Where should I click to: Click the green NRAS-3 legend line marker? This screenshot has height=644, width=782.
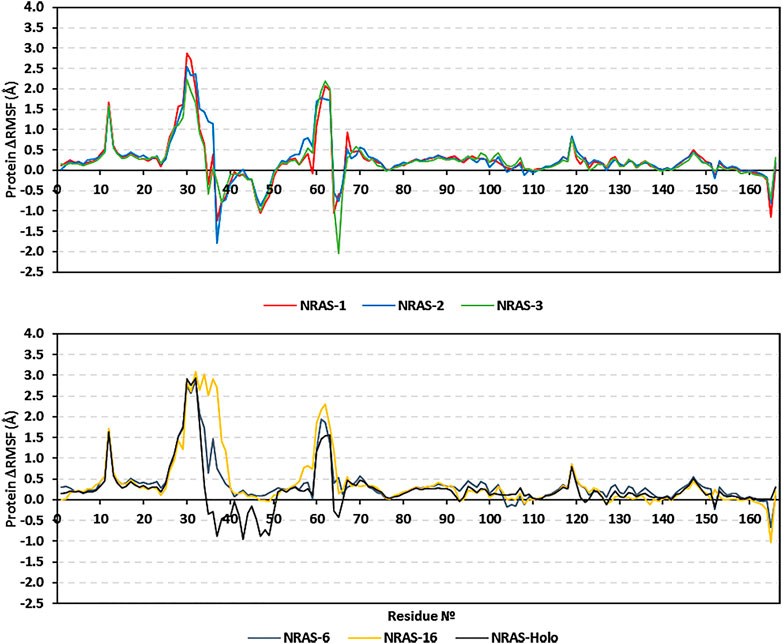coord(477,306)
